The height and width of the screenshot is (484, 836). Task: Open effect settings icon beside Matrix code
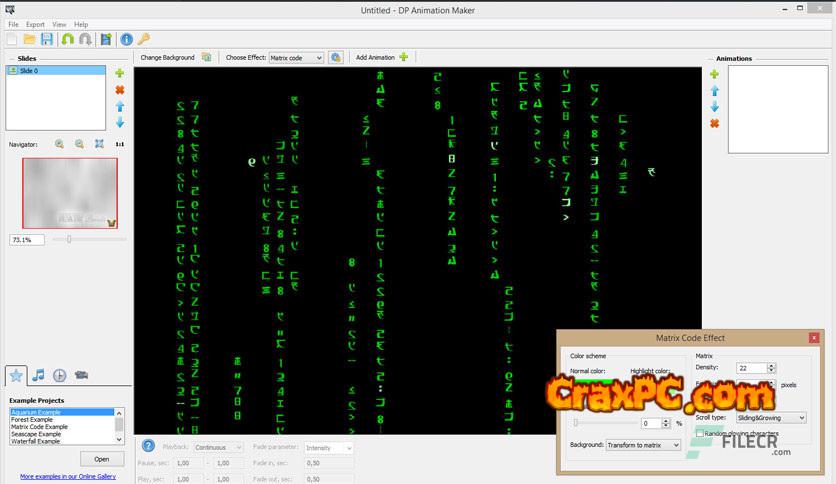[335, 57]
